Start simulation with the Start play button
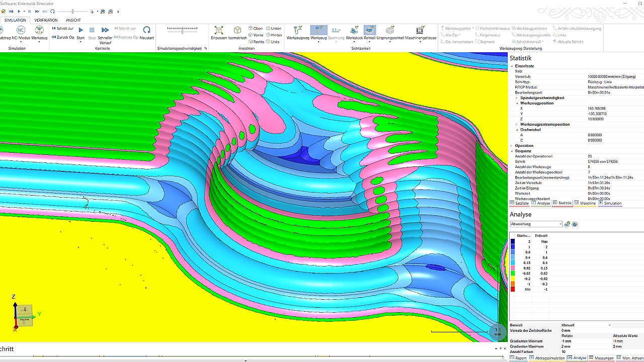 click(80, 31)
